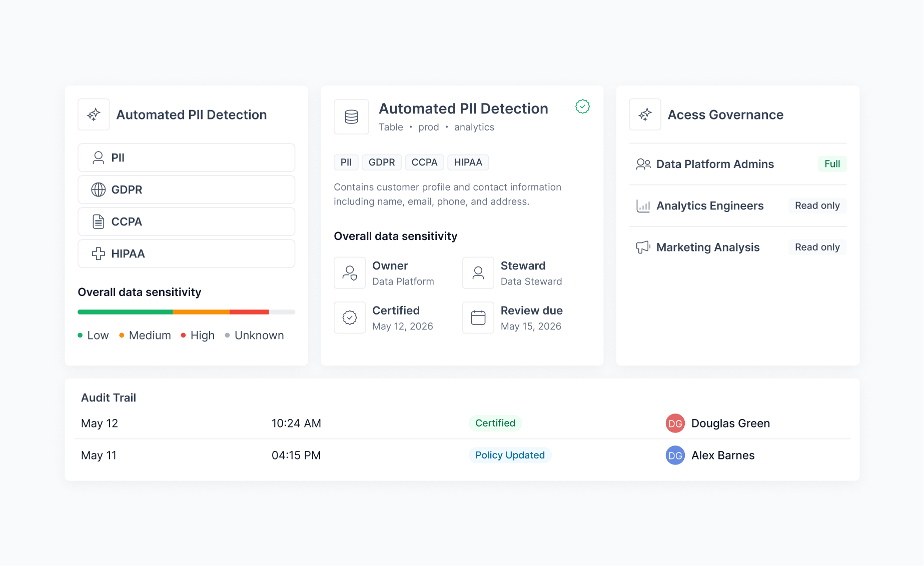Click the Steward person icon
Viewport: 924px width, 566px height.
click(x=478, y=273)
